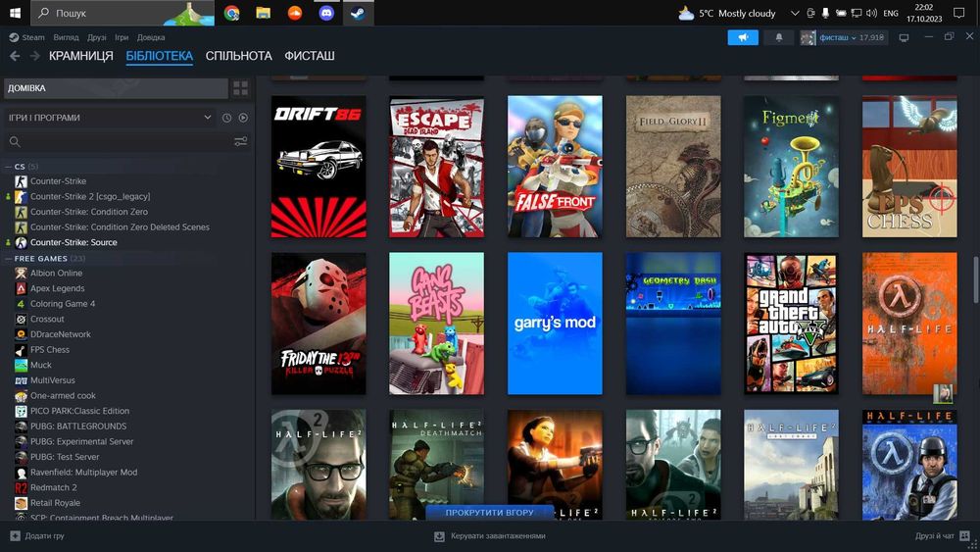Open the Ігри menu
Screen dimensions: 980x552
coord(122,37)
